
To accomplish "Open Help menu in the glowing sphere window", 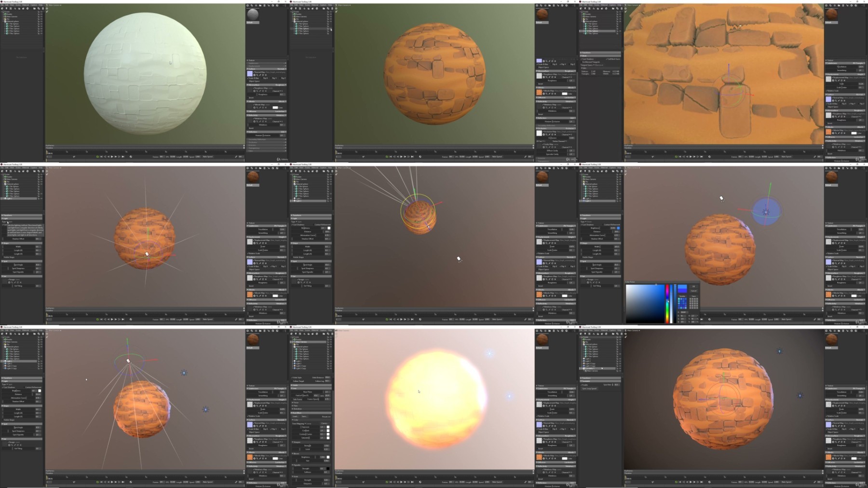I will point(330,330).
